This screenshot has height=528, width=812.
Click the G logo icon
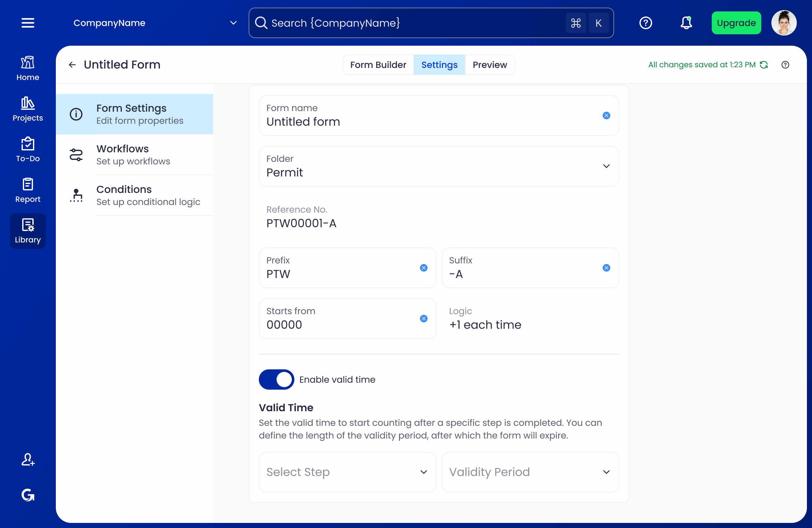click(28, 495)
